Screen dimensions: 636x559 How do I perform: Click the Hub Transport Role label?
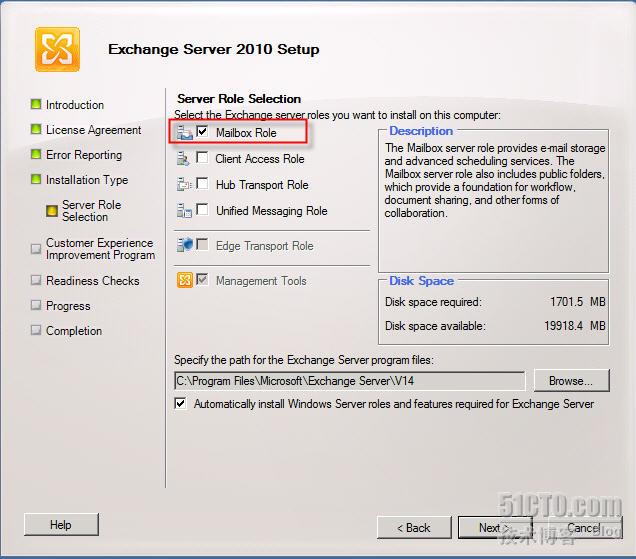(262, 185)
